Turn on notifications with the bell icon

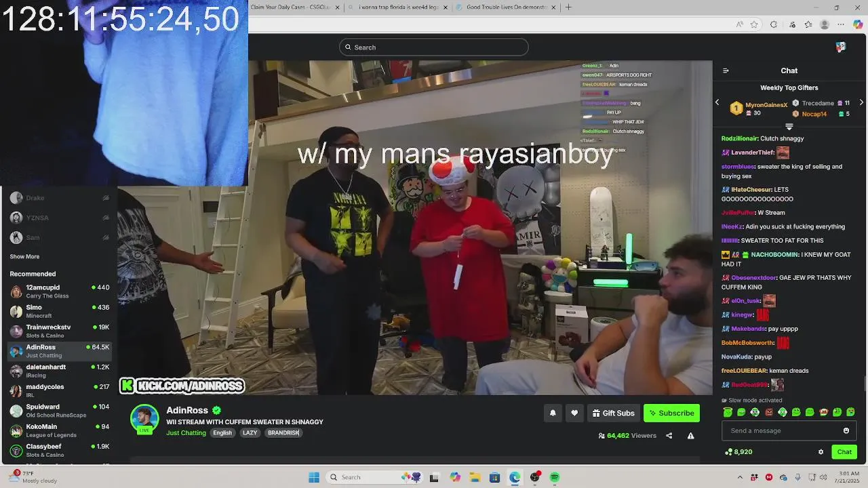[x=553, y=413]
